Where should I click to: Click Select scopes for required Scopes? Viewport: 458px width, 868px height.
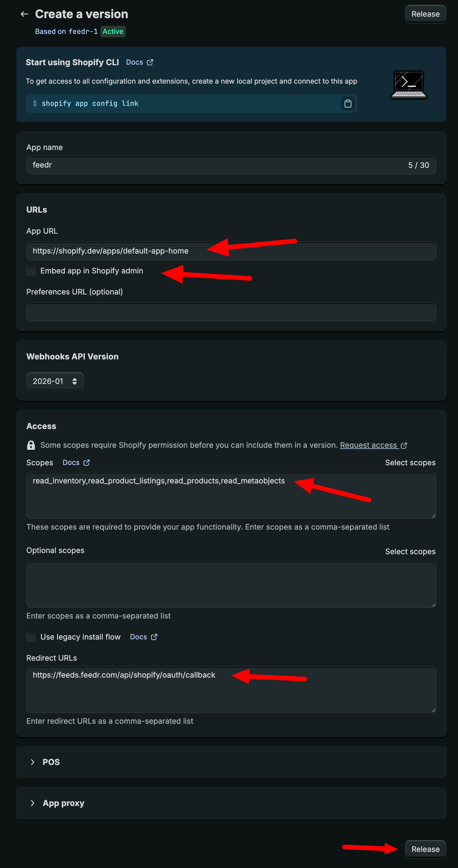(410, 463)
